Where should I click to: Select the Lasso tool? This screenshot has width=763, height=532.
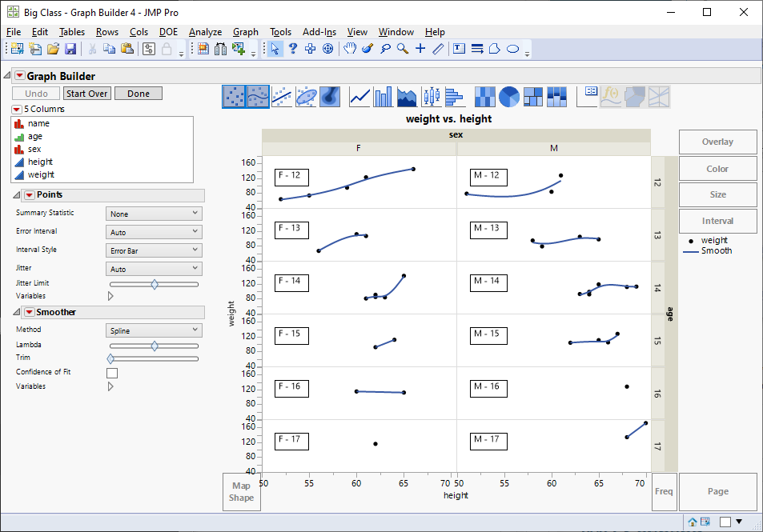click(385, 49)
